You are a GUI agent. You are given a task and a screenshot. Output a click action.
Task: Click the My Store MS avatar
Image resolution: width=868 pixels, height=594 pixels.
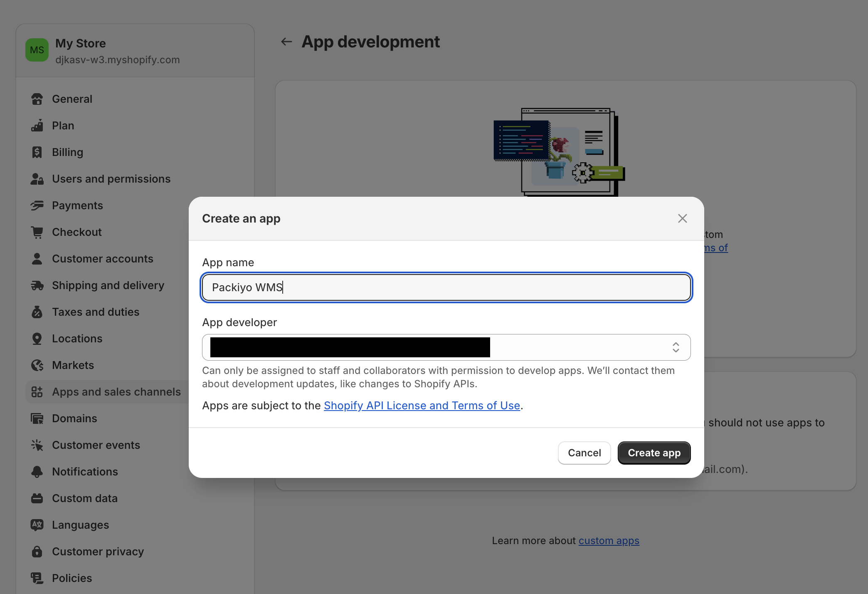[37, 50]
